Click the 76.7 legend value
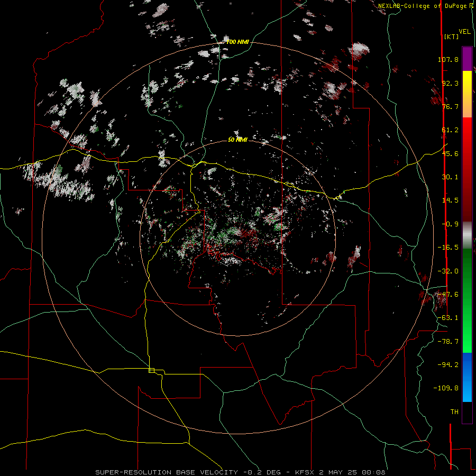The height and width of the screenshot is (476, 476). pos(450,106)
